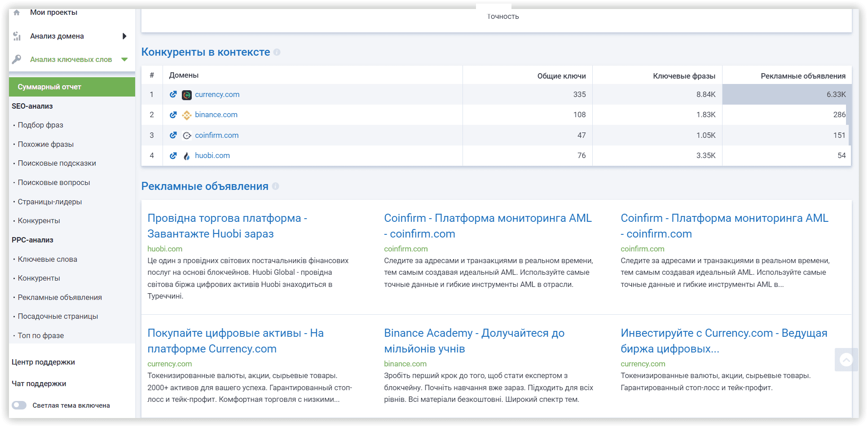Click the scroll-to-top arrow button
868x427 pixels.
(846, 360)
